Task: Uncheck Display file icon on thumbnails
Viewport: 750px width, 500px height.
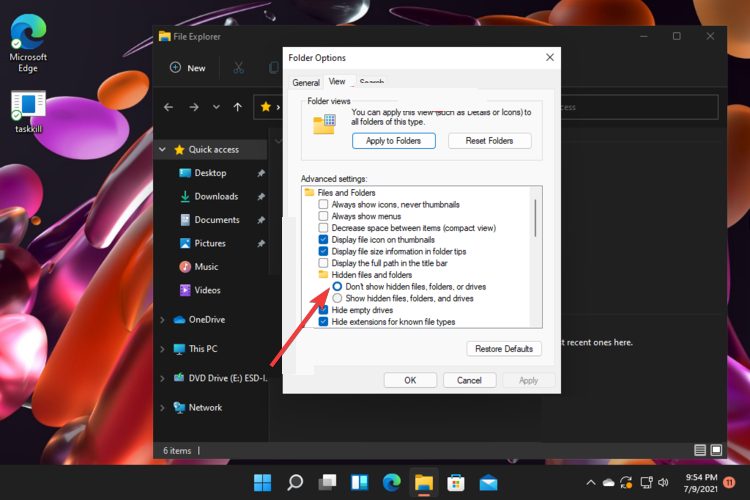Action: [x=323, y=240]
